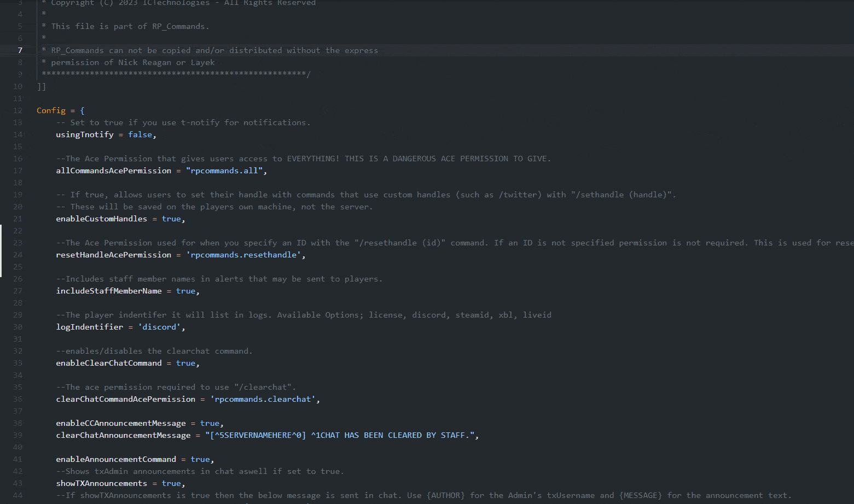Click the "true" value of enableCCAnnouncementMessage
The height and width of the screenshot is (504, 854).
210,423
